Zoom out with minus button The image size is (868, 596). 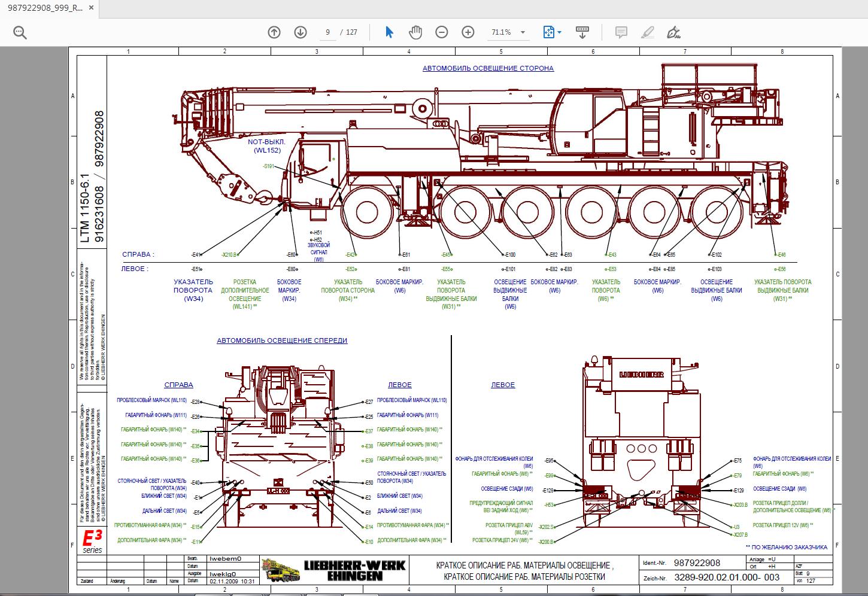[442, 32]
